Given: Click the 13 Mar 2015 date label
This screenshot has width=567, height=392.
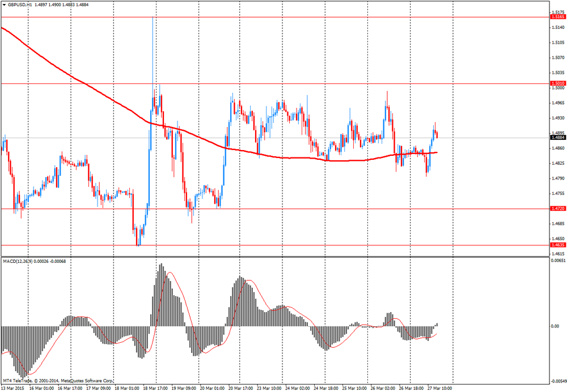Looking at the screenshot, I should pos(12,389).
